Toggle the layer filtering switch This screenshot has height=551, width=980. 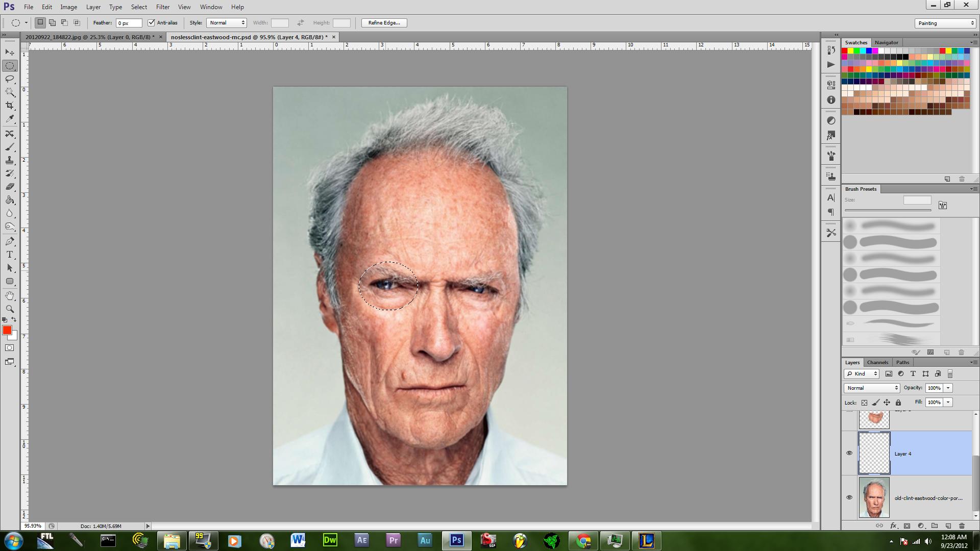pyautogui.click(x=950, y=374)
